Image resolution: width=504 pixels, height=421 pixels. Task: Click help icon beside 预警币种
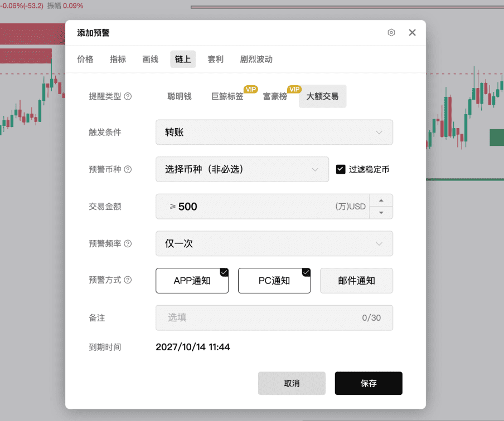tap(128, 169)
